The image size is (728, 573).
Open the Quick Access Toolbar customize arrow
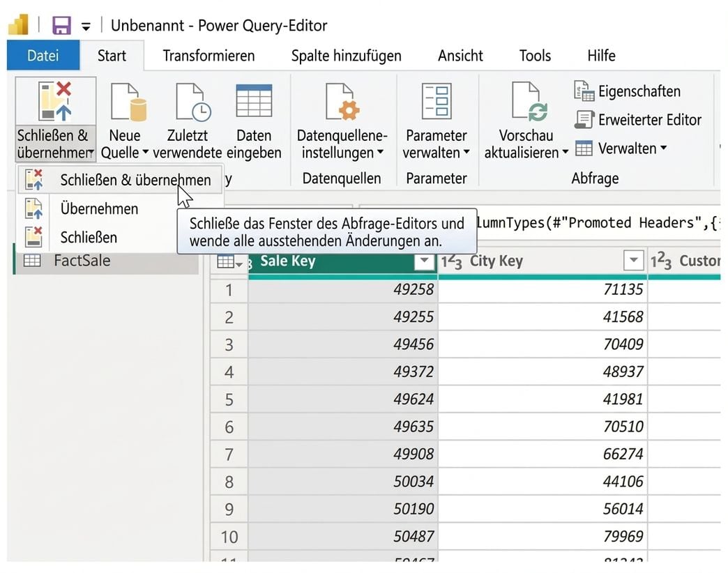86,26
